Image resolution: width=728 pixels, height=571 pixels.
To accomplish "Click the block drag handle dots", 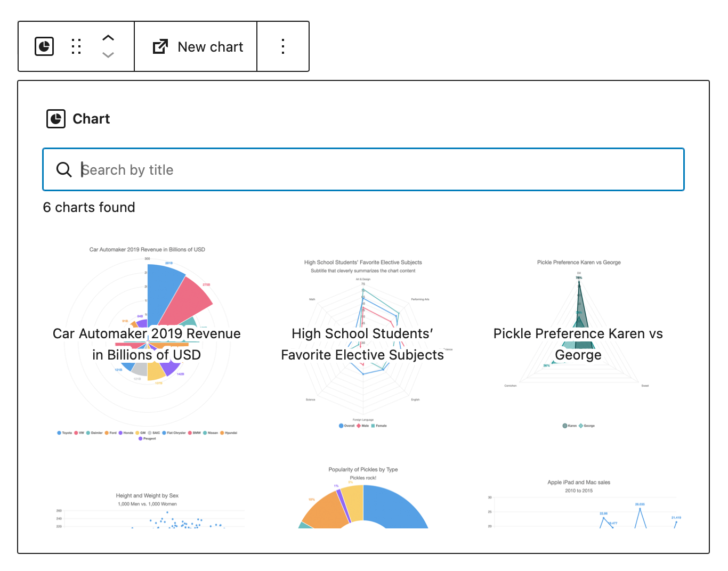I will (76, 47).
